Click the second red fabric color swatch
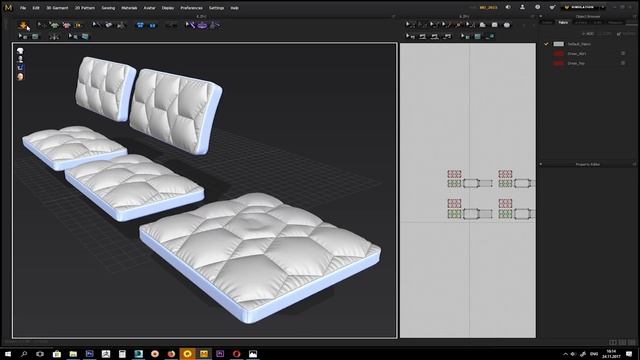Image resolution: width=640 pixels, height=360 pixels. 558,63
